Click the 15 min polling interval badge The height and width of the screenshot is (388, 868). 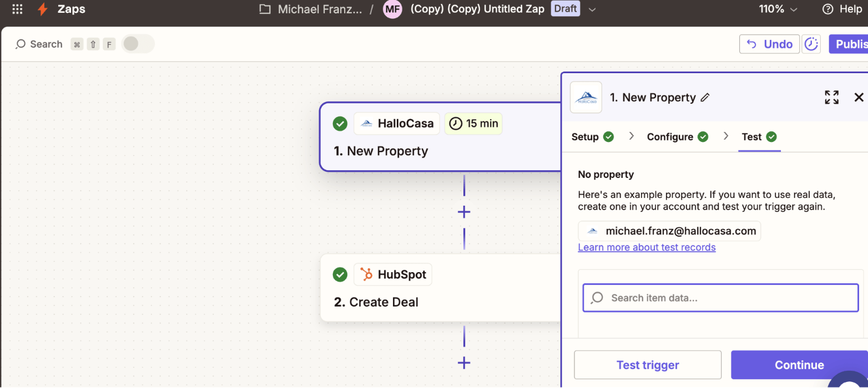[473, 124]
